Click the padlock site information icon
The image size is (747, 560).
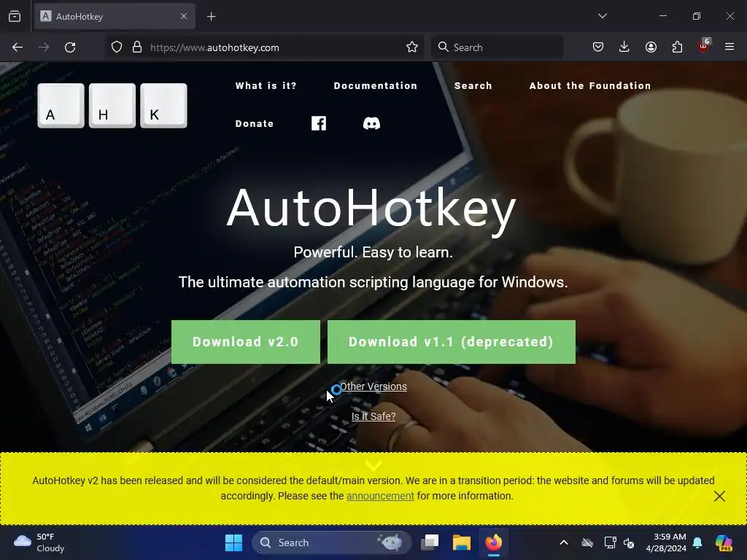(137, 47)
